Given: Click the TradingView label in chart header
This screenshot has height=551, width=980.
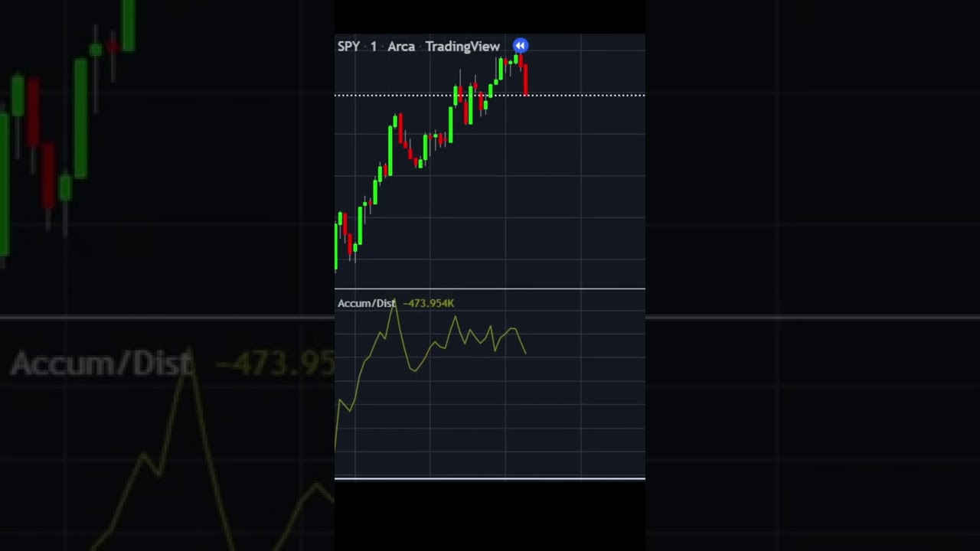Looking at the screenshot, I should click(x=462, y=47).
